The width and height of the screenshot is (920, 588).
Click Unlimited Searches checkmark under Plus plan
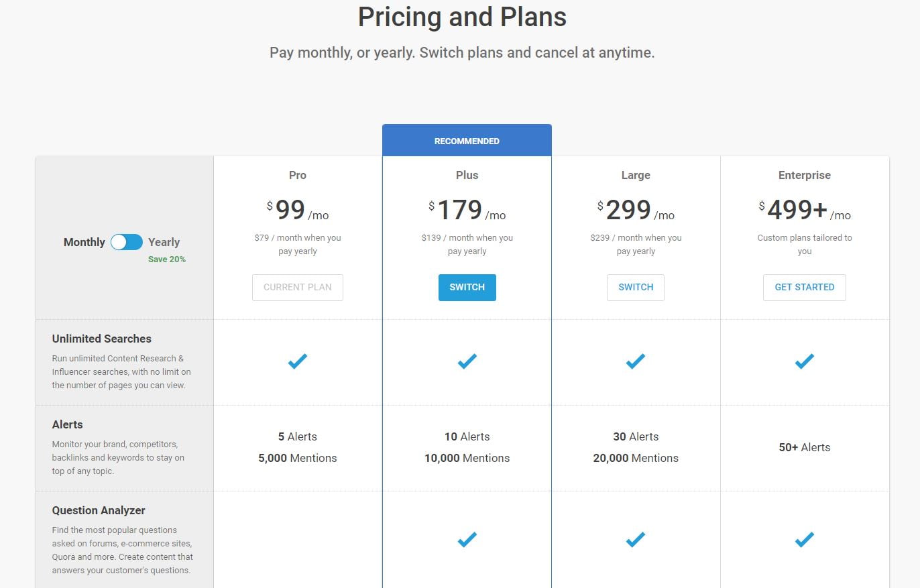pos(467,361)
